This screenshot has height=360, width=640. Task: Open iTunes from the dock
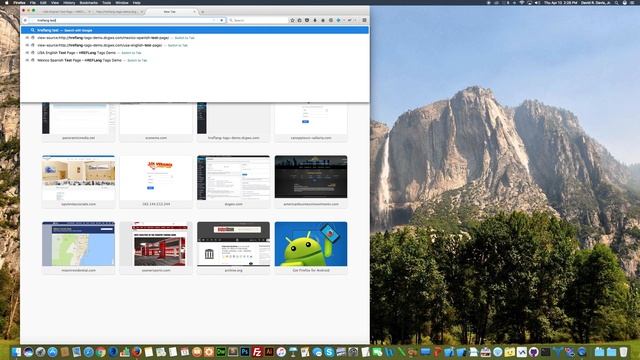[281, 352]
